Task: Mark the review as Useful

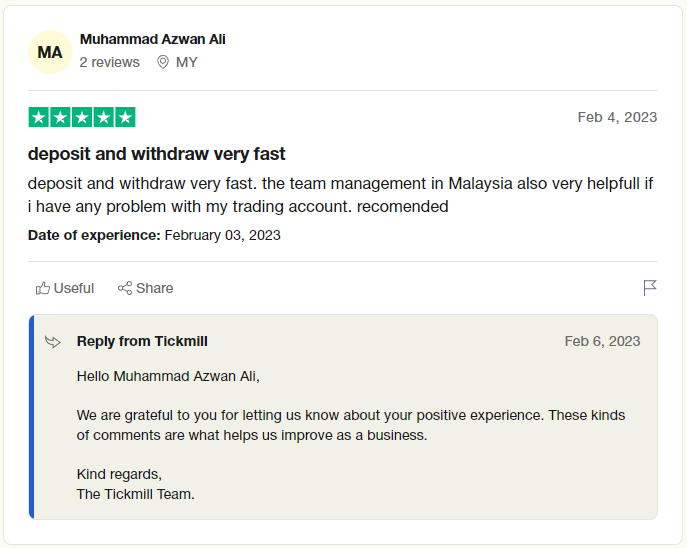Action: point(65,288)
